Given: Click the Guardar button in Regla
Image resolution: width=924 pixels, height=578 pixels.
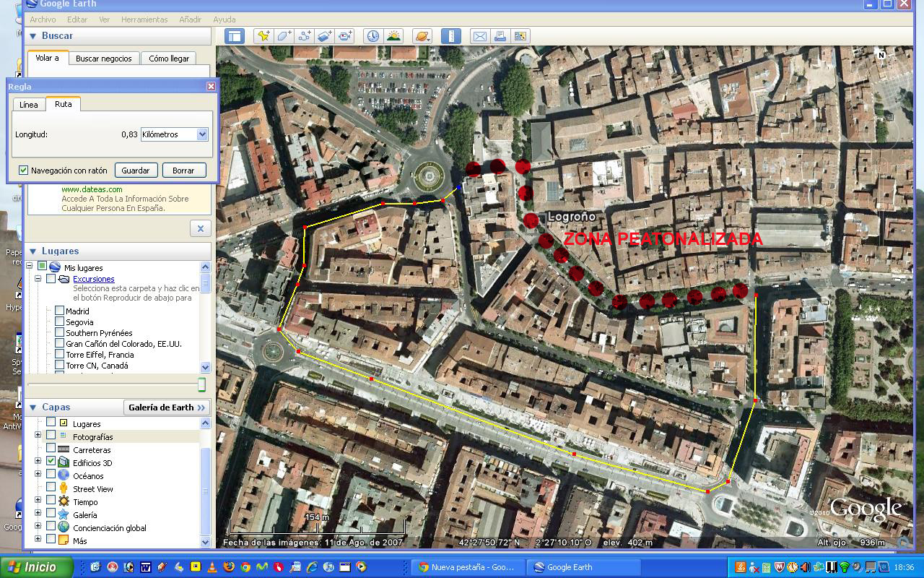Looking at the screenshot, I should coord(136,171).
